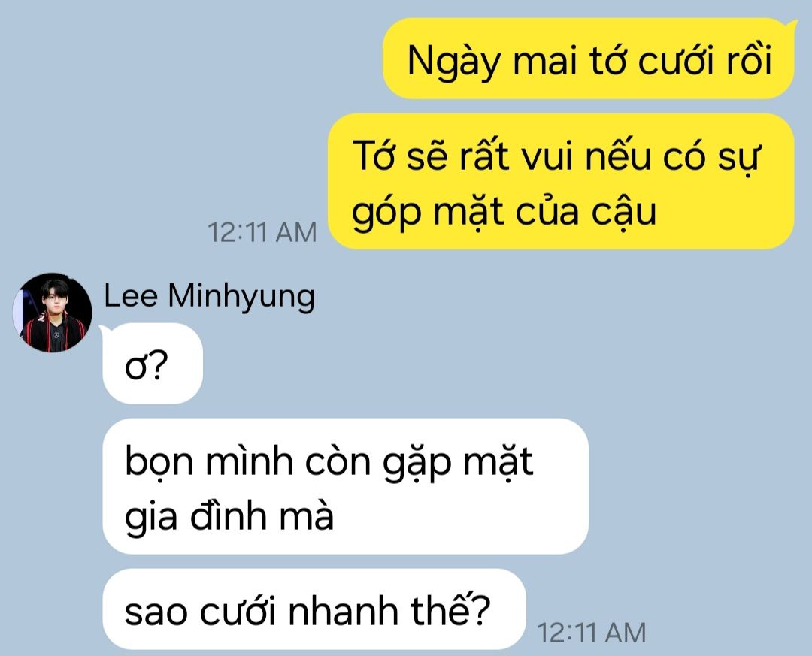Click the word "vui" in the second yellow message
Screen dimensions: 812x656
(x=547, y=156)
